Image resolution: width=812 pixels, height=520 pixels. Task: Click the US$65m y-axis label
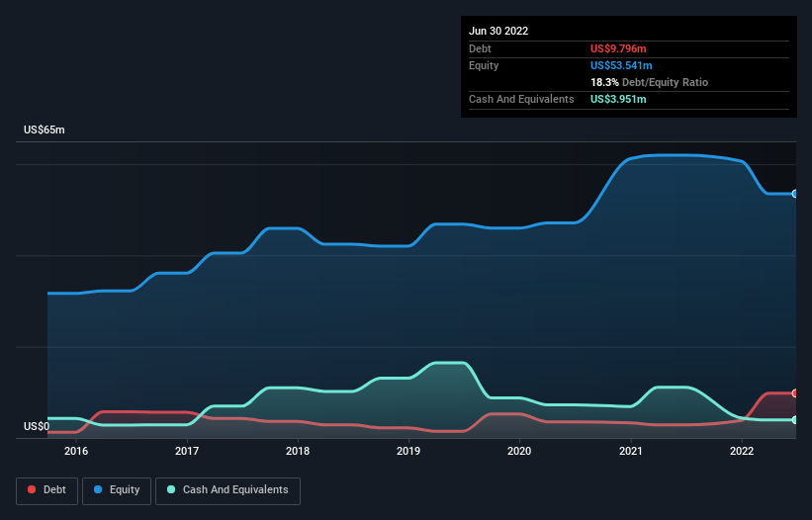click(x=45, y=130)
